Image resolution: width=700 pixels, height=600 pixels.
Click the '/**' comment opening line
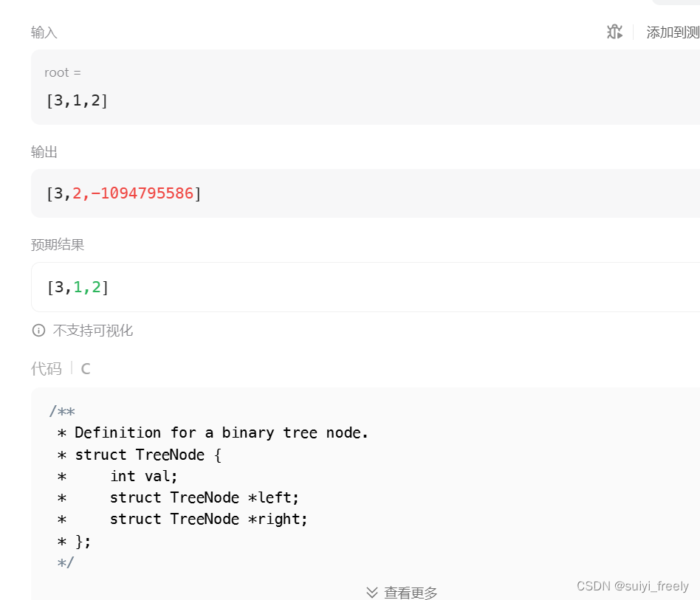pos(62,411)
